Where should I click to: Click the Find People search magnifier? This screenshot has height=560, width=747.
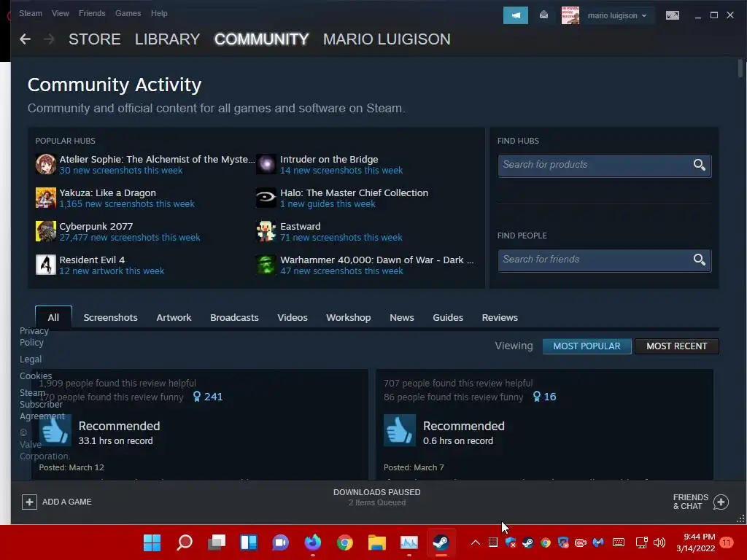(700, 260)
